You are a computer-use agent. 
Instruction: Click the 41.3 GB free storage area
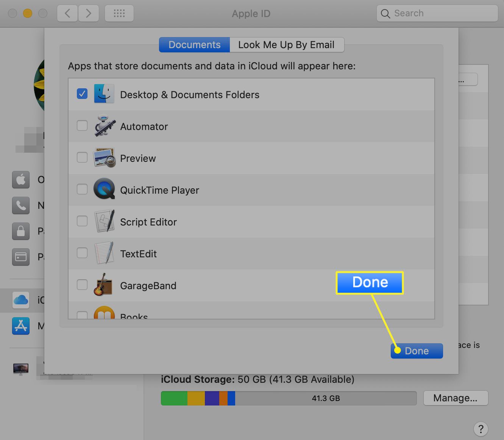pos(326,398)
